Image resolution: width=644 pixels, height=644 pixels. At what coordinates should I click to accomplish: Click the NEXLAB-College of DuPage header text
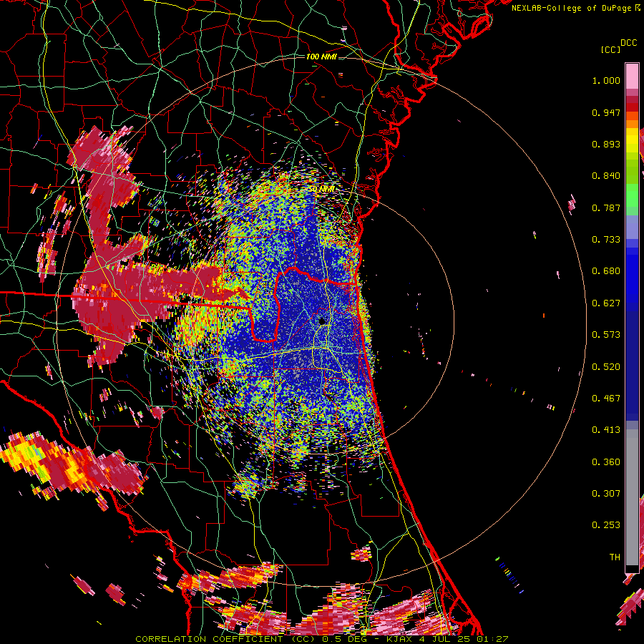pos(575,8)
